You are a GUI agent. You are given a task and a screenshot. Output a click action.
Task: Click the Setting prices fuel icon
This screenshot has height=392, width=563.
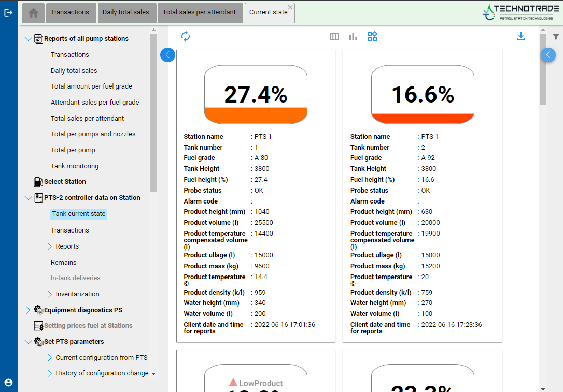(38, 326)
